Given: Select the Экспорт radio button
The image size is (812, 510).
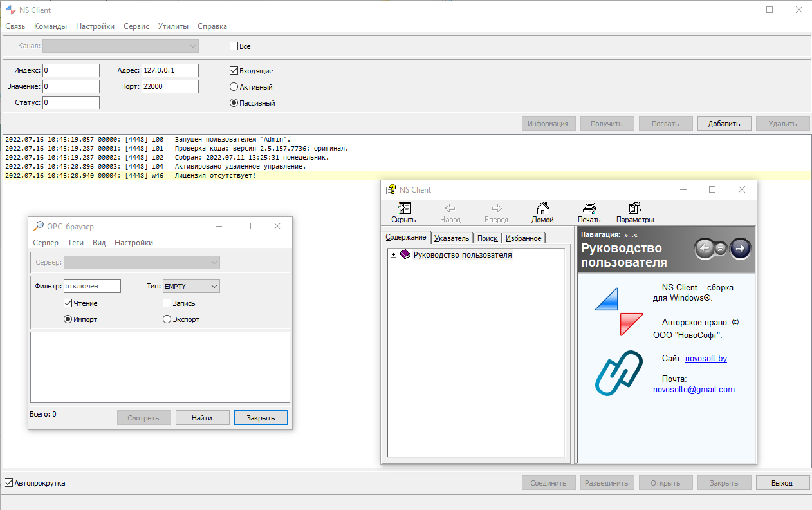Looking at the screenshot, I should tap(167, 319).
